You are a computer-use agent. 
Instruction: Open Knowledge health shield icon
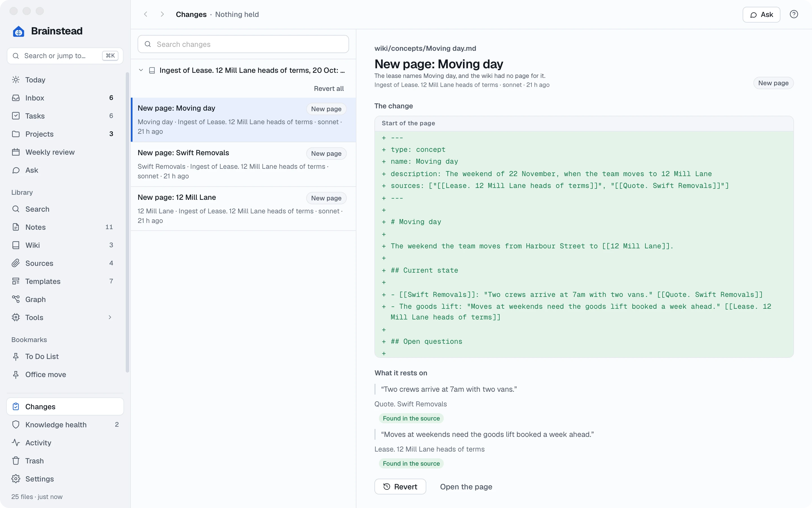click(x=16, y=425)
